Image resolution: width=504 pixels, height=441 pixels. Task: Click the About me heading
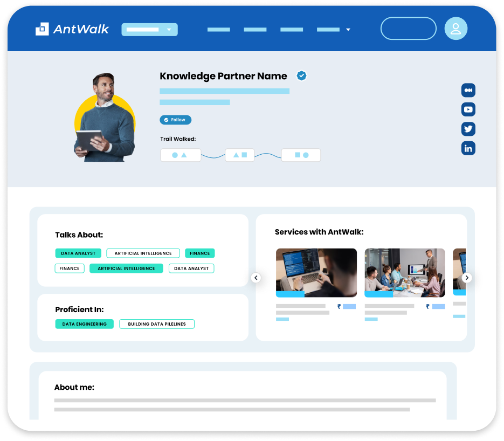click(74, 387)
